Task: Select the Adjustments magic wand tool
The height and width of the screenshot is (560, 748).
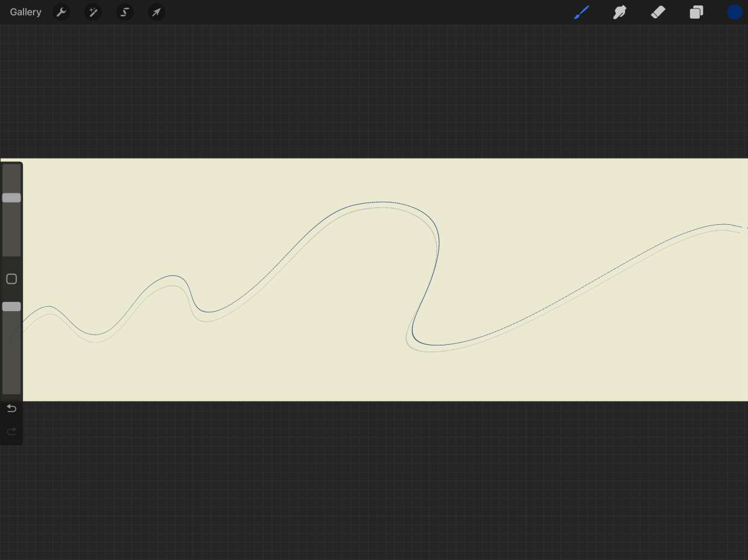Action: click(x=93, y=12)
